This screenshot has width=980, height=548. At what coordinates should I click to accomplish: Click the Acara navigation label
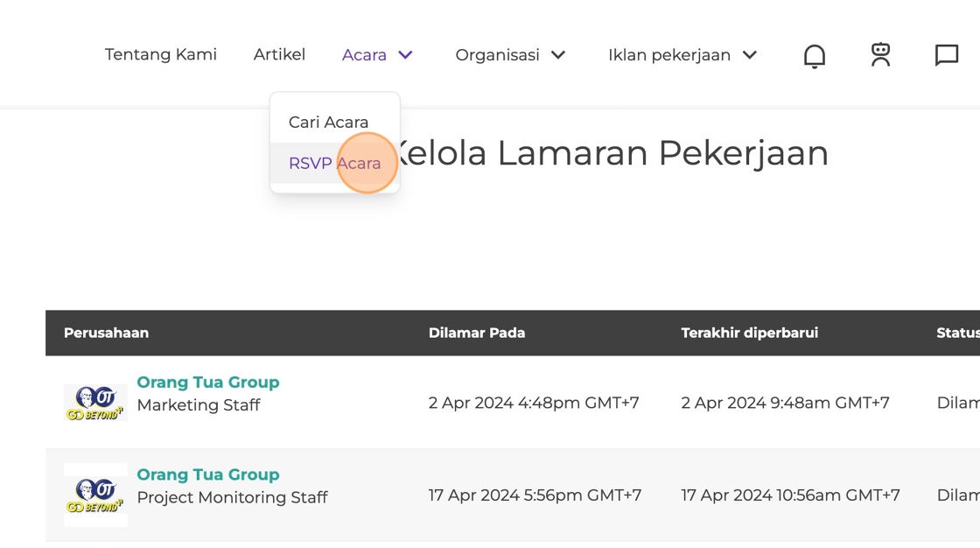pyautogui.click(x=364, y=55)
